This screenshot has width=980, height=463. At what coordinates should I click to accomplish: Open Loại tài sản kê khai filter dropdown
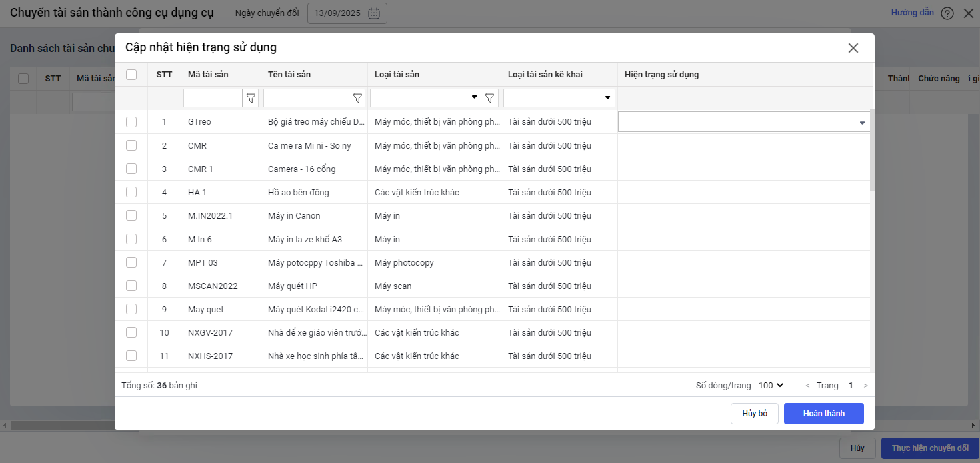click(607, 98)
